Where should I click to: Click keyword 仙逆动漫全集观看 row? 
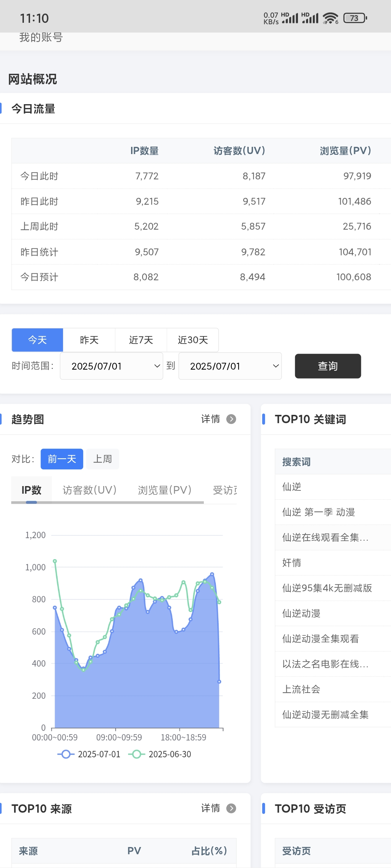coord(320,639)
